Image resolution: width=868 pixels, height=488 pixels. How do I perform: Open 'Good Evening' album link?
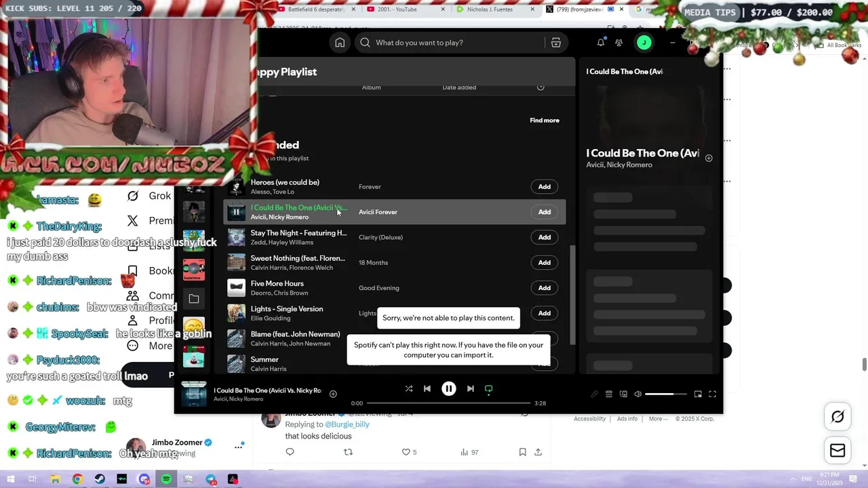coord(379,288)
